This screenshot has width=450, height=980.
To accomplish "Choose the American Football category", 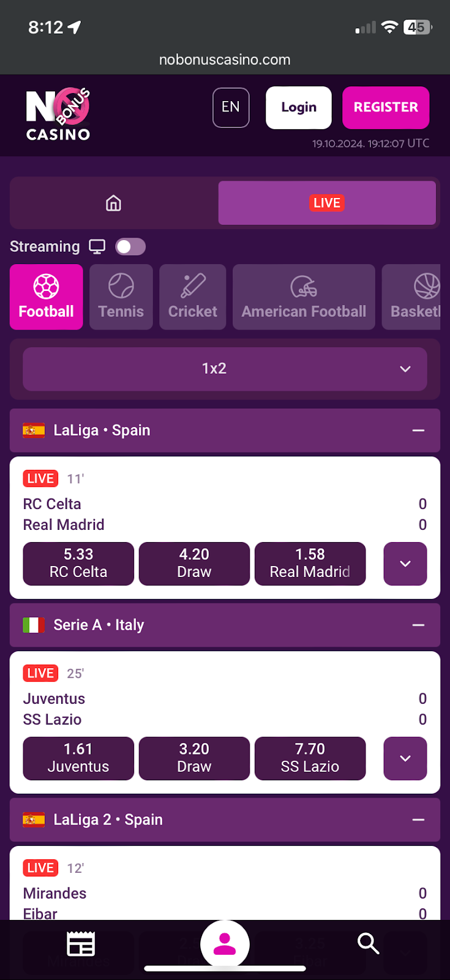I will pos(304,297).
